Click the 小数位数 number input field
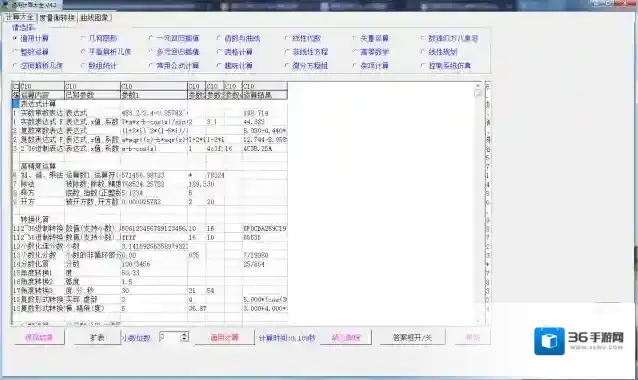 click(x=170, y=337)
